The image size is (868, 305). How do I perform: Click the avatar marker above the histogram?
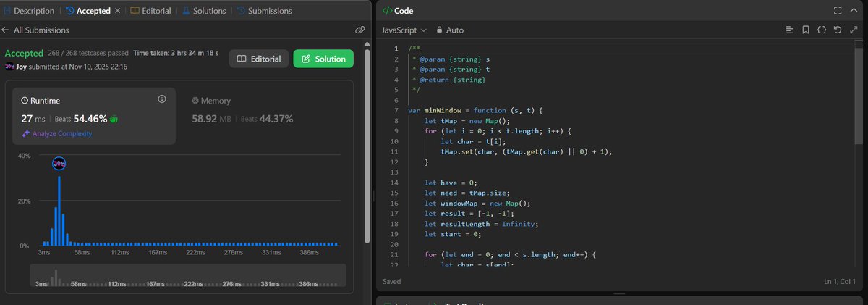[x=59, y=164]
